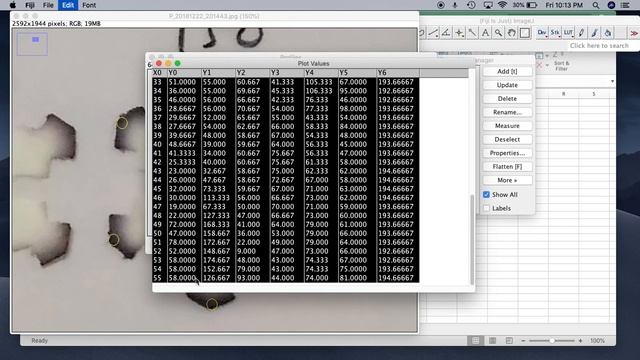Screen dimensions: 640x360
Task: Click the Time Machine menu bar icon
Action: 471,5
